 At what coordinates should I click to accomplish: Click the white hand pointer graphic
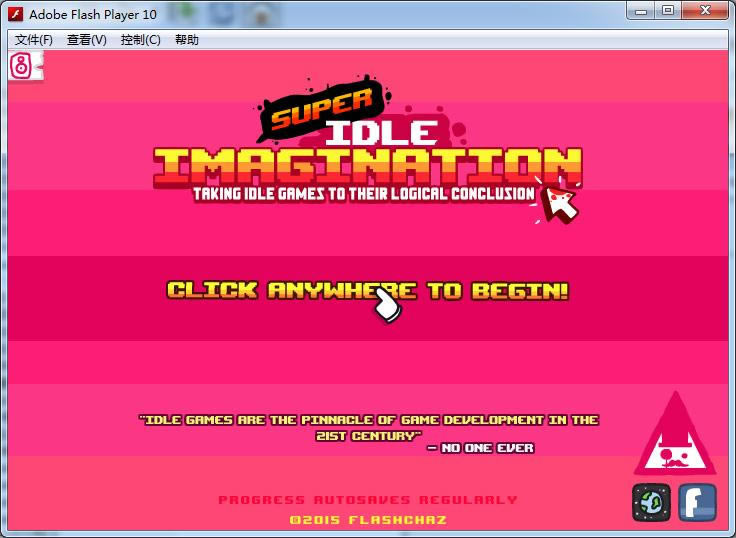pos(393,304)
